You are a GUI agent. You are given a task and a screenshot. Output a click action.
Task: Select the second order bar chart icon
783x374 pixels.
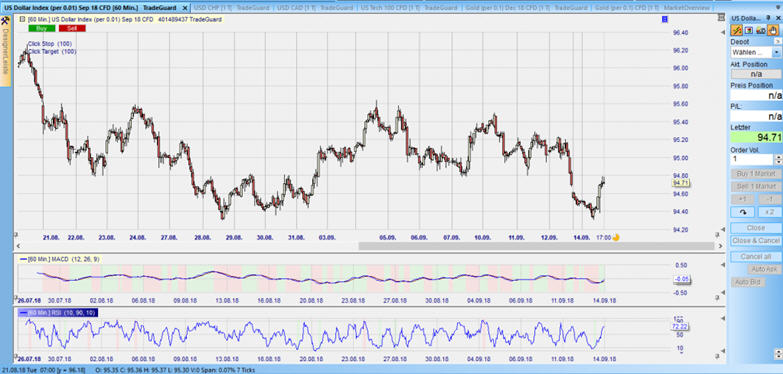pos(749,30)
